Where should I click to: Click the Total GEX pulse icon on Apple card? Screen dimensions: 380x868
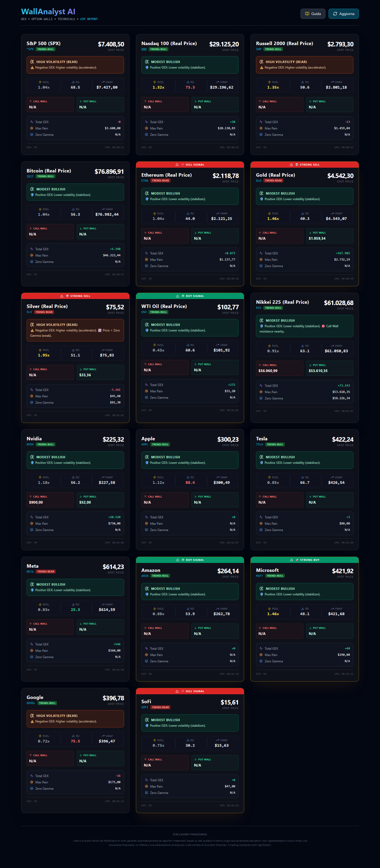point(146,517)
